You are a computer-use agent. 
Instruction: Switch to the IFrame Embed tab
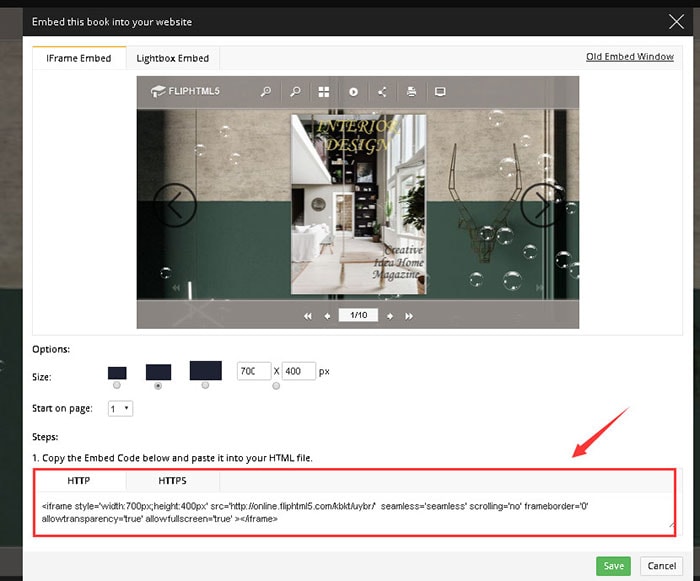(x=79, y=58)
